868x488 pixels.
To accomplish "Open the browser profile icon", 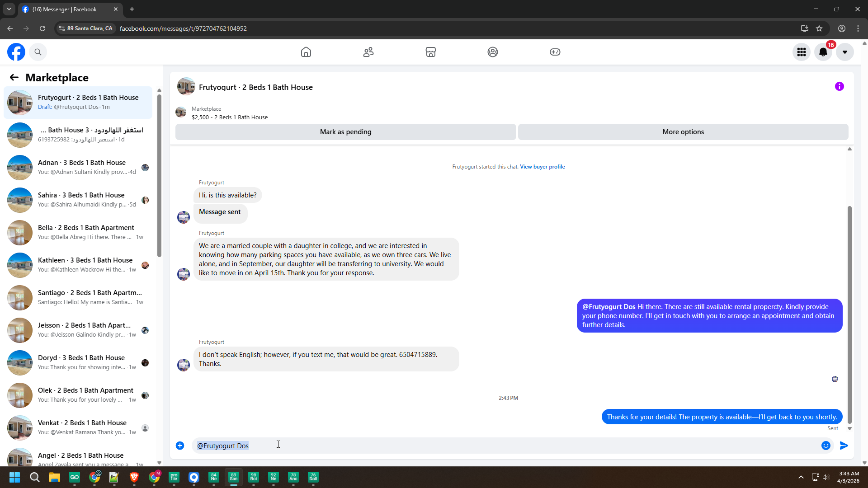I will pyautogui.click(x=842, y=28).
